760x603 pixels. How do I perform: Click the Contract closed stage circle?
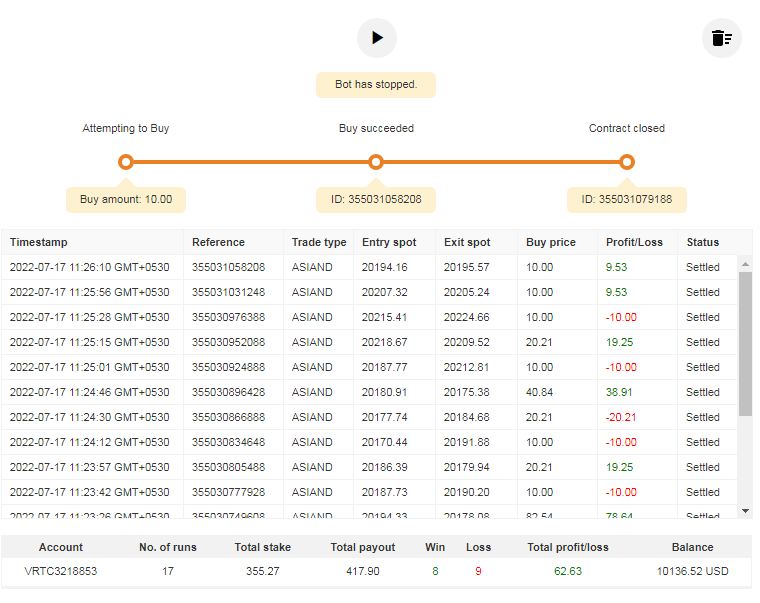[x=627, y=162]
